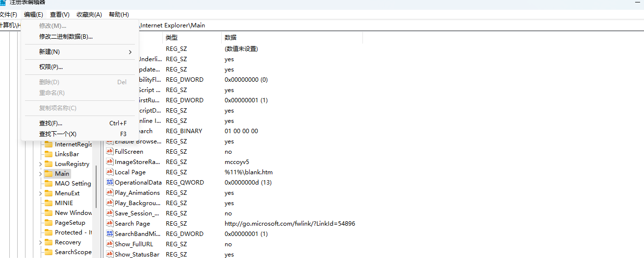This screenshot has width=644, height=258.
Task: Click the FullScreen value's string icon
Action: pyautogui.click(x=110, y=152)
